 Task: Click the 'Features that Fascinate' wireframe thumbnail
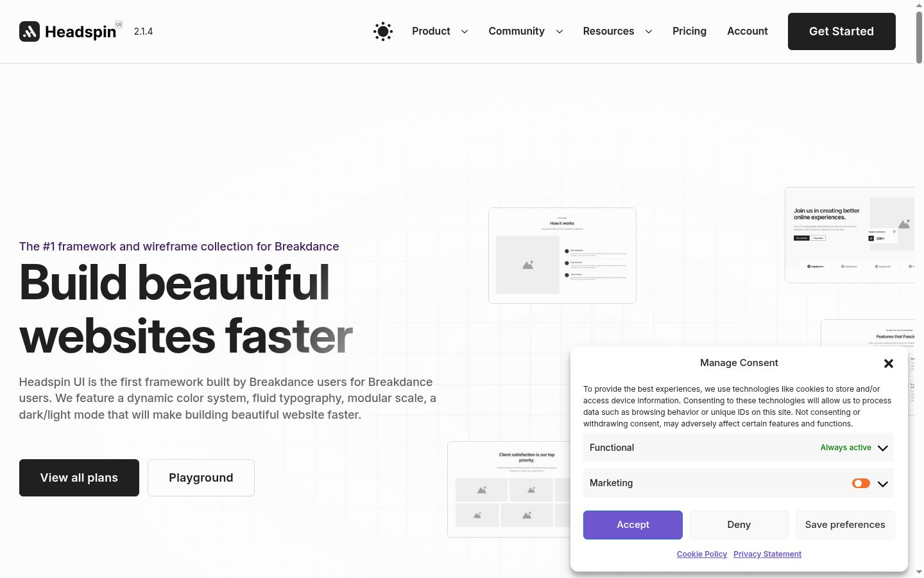coord(868,333)
